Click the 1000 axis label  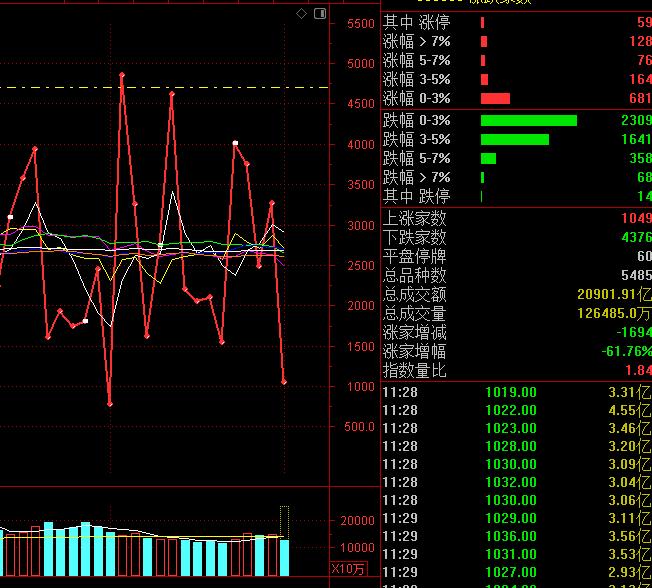coord(361,387)
